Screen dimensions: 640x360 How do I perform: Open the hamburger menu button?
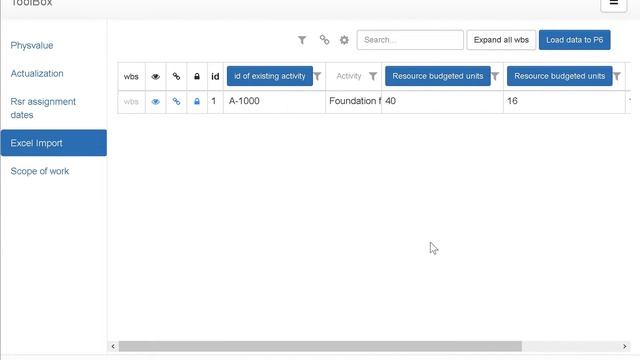click(x=613, y=3)
